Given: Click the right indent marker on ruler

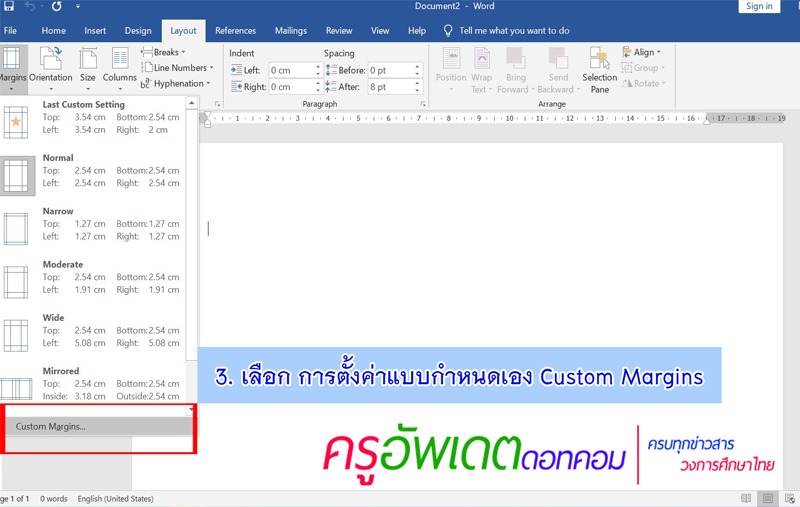Looking at the screenshot, I should 707,120.
